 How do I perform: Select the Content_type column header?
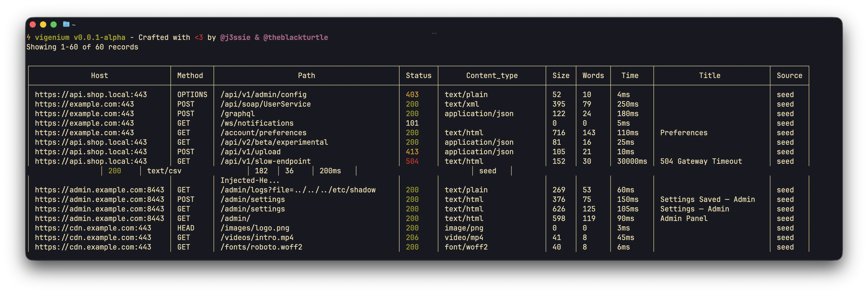pos(492,76)
